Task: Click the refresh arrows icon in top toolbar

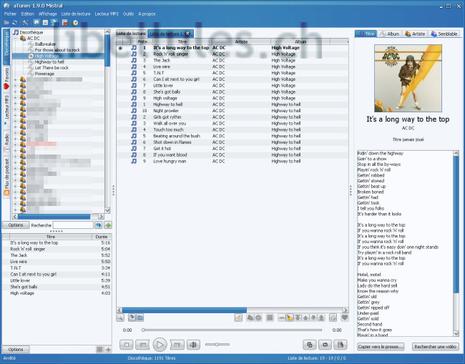Action: [x=15, y=23]
